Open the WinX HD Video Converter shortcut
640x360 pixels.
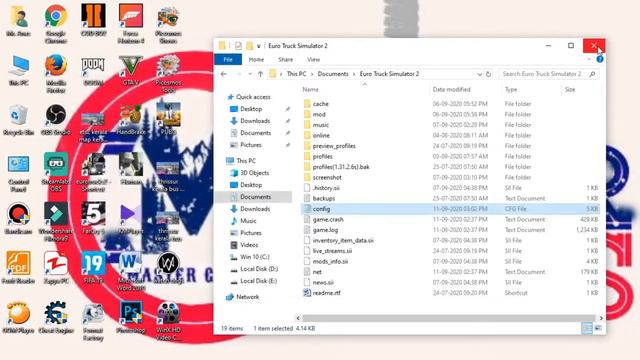pos(168,321)
